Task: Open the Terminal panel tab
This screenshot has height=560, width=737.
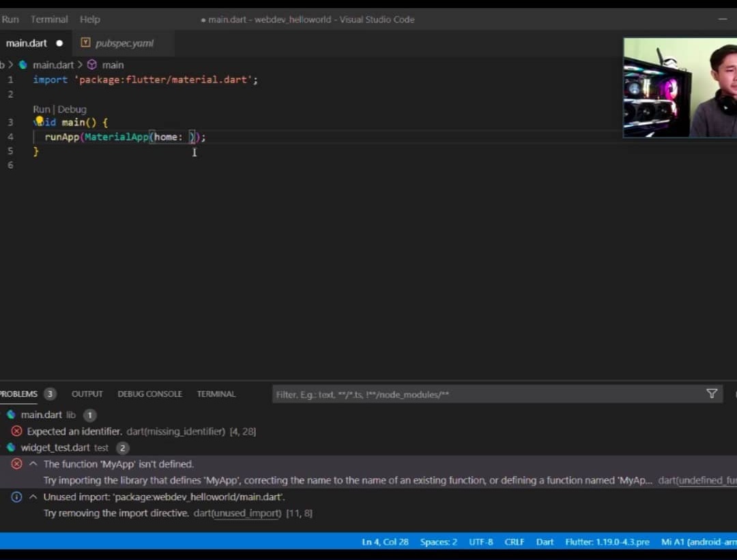Action: (216, 394)
